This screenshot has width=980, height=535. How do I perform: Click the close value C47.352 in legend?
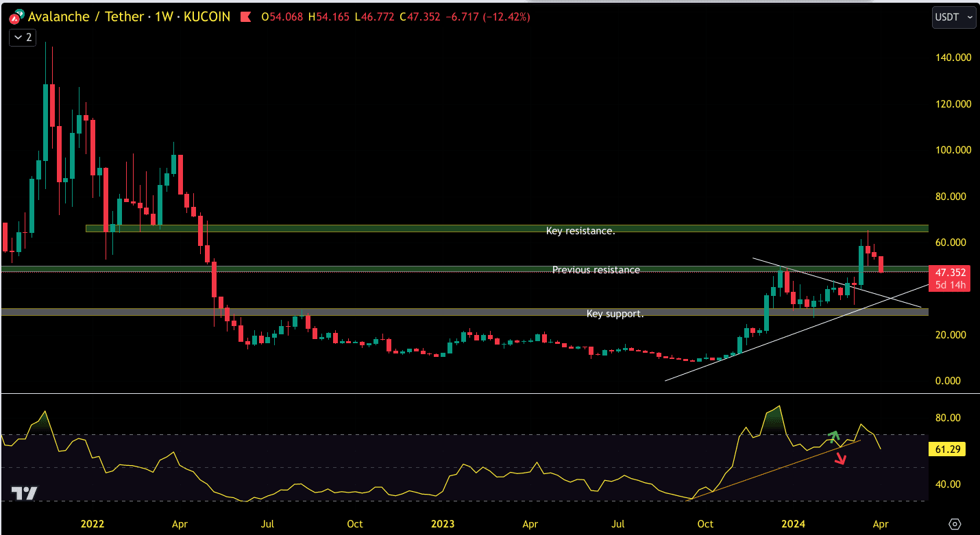pos(419,17)
